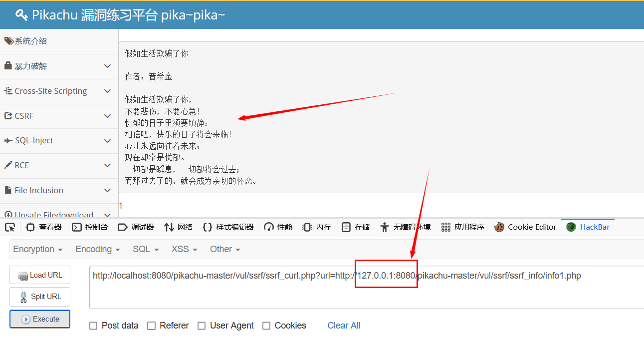Switch to the 控制台 devtools tab
The image size is (644, 345).
pos(90,227)
